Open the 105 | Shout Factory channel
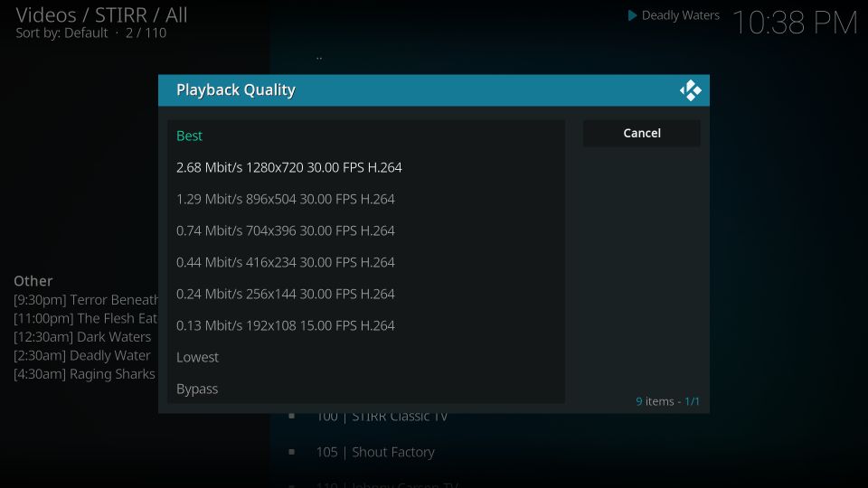The height and width of the screenshot is (488, 868). pyautogui.click(x=374, y=452)
